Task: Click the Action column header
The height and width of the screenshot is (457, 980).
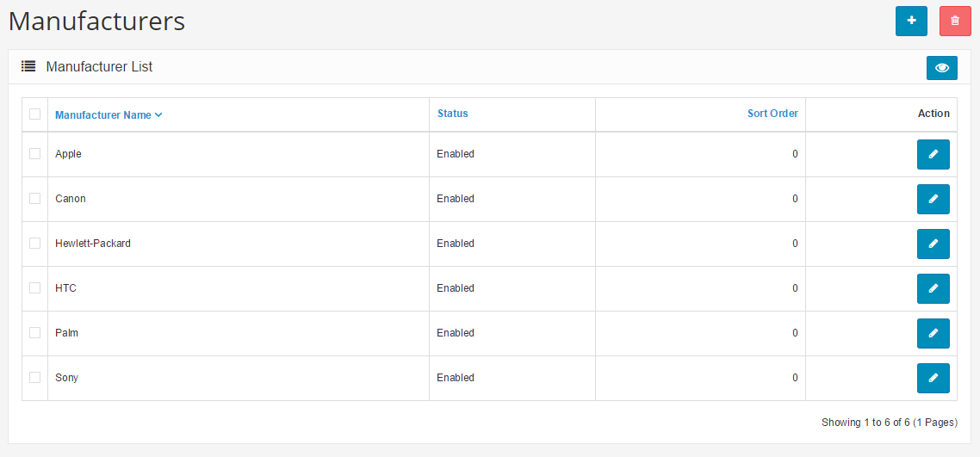Action: click(x=933, y=114)
